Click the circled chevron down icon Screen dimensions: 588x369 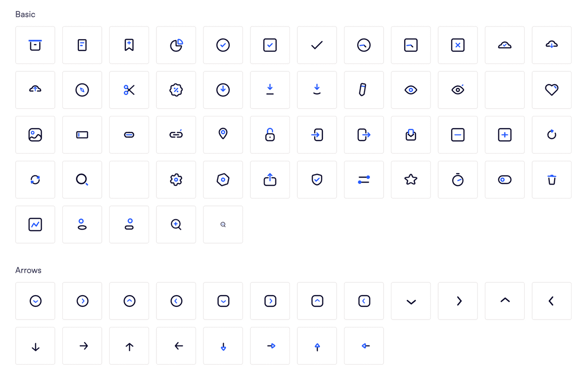(35, 301)
